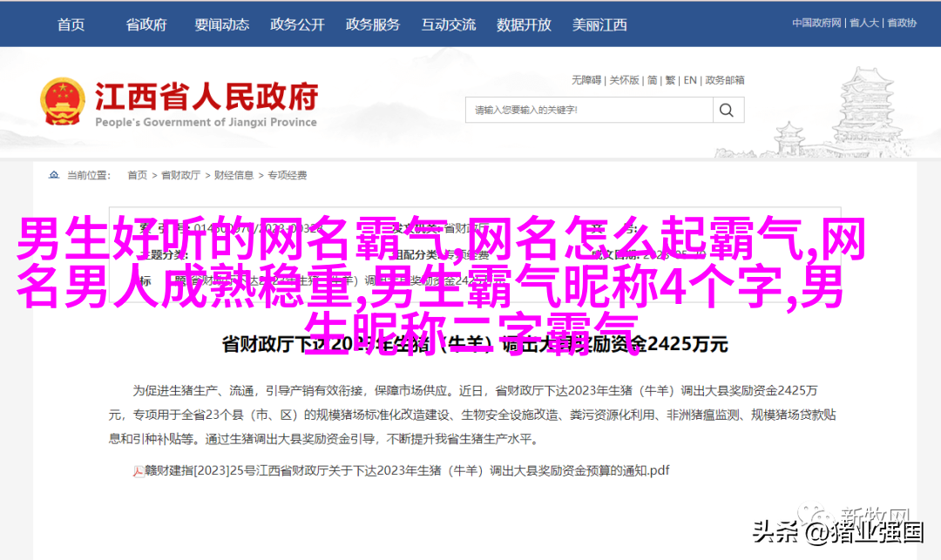Visit the 美丽江西 navigation item

click(x=599, y=24)
